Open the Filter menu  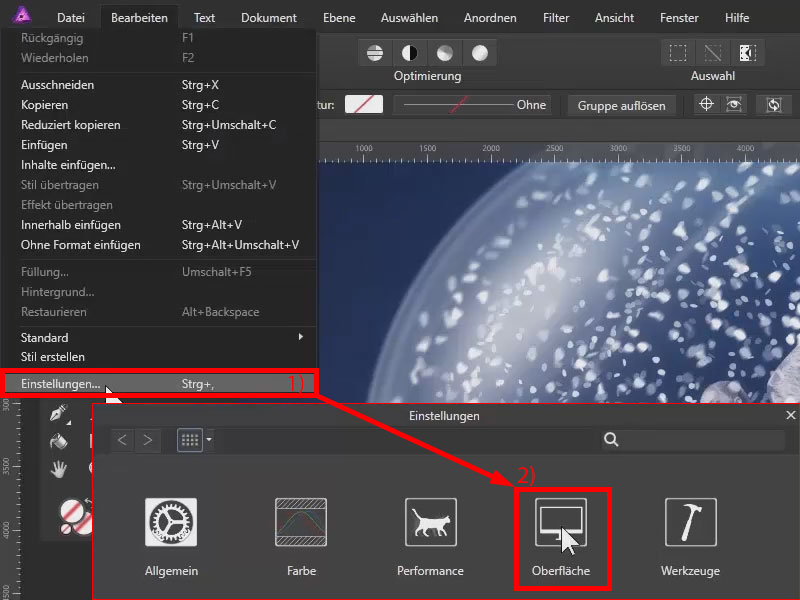[556, 17]
